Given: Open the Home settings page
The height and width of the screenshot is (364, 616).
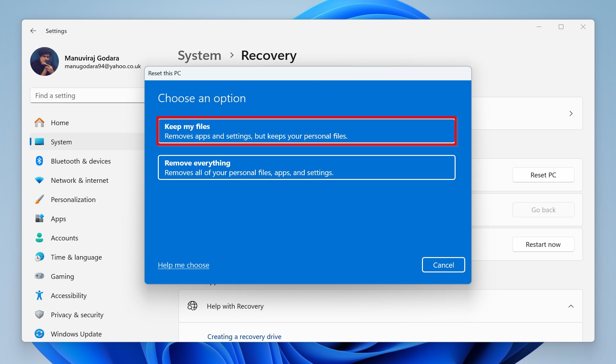Looking at the screenshot, I should [60, 123].
